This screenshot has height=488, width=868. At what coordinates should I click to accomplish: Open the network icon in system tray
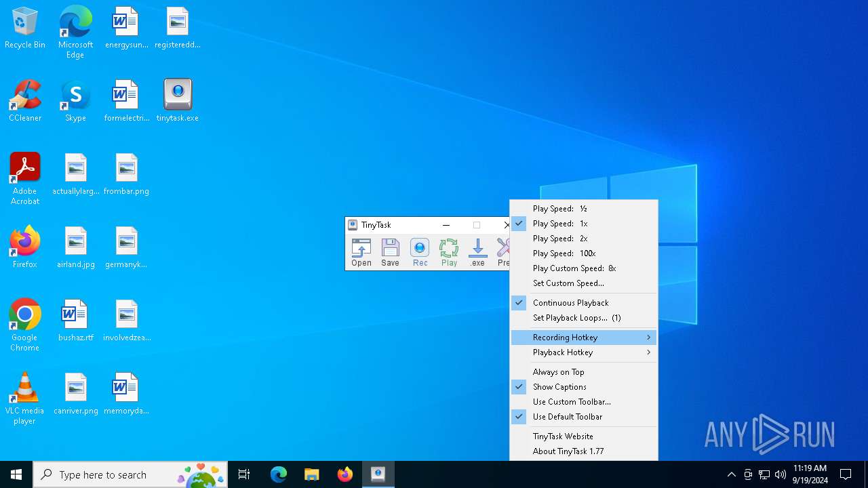coord(764,474)
